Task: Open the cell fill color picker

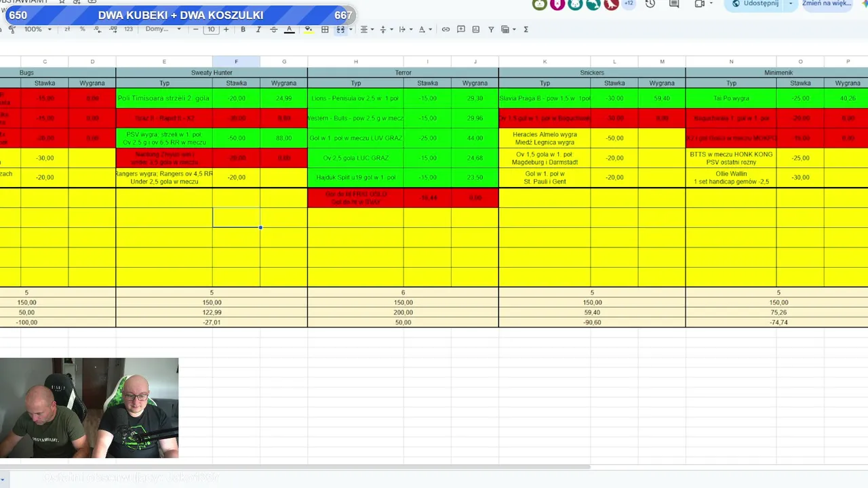Action: [x=309, y=29]
